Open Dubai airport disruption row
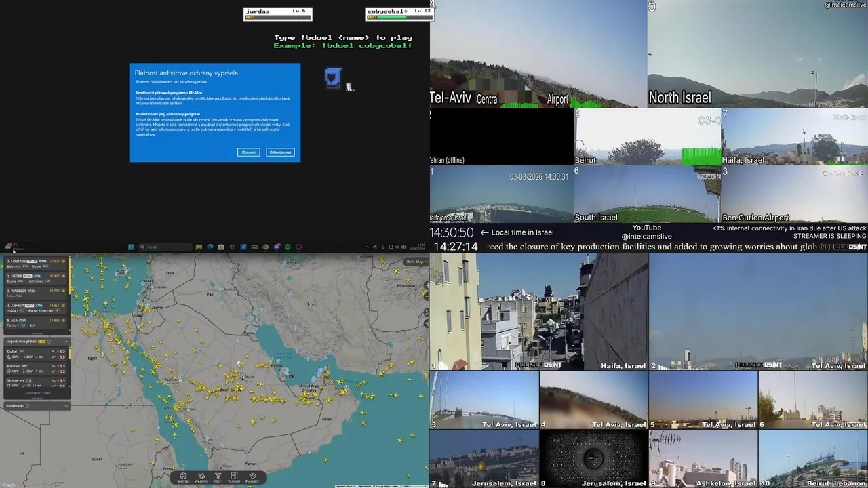 tap(36, 354)
